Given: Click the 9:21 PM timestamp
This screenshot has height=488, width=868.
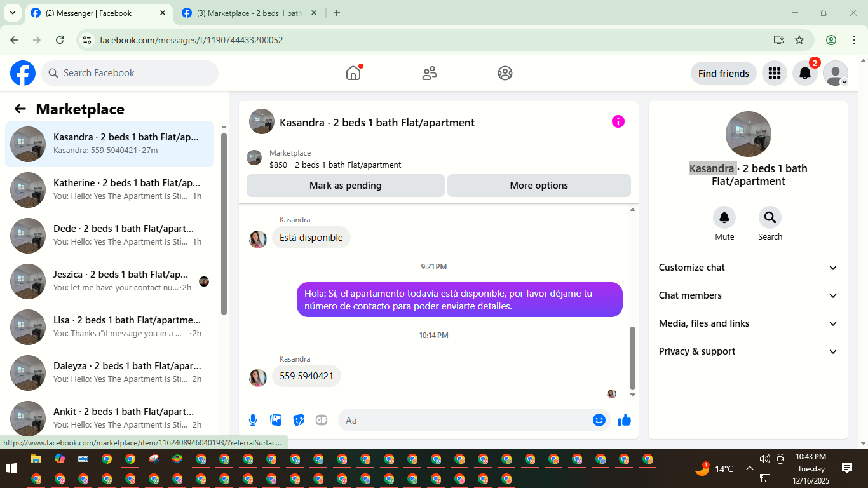Looking at the screenshot, I should (x=433, y=267).
